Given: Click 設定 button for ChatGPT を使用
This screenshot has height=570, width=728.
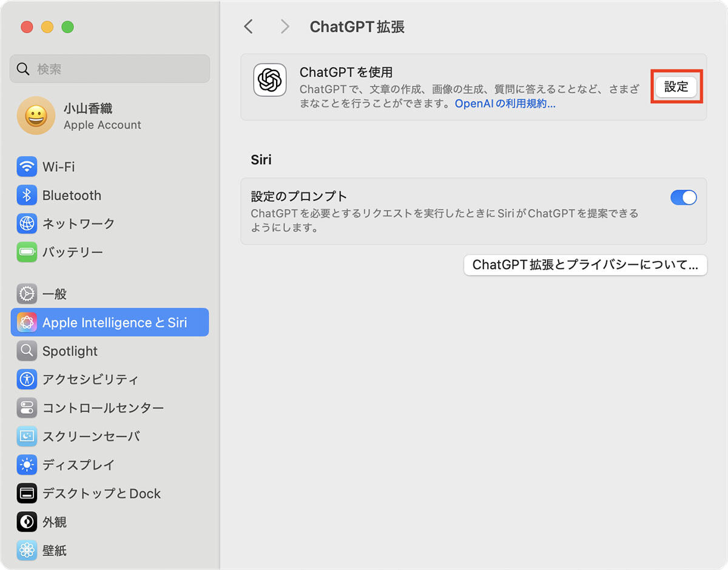Looking at the screenshot, I should point(676,87).
